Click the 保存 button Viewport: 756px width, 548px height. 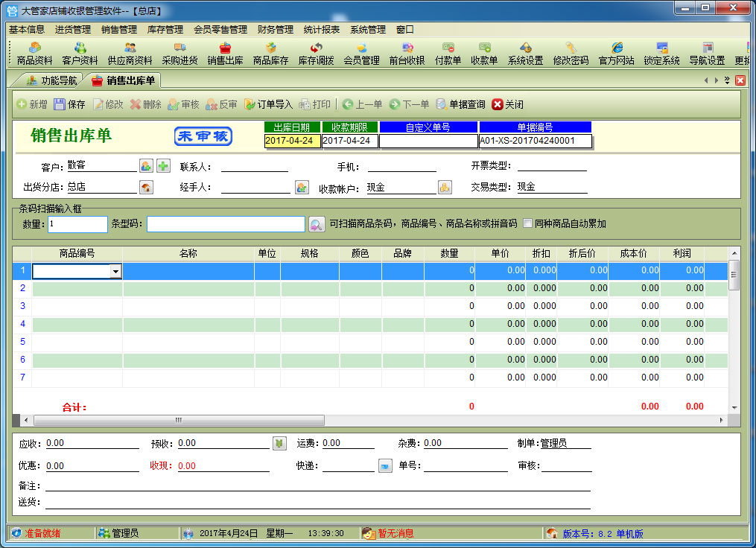pos(69,104)
